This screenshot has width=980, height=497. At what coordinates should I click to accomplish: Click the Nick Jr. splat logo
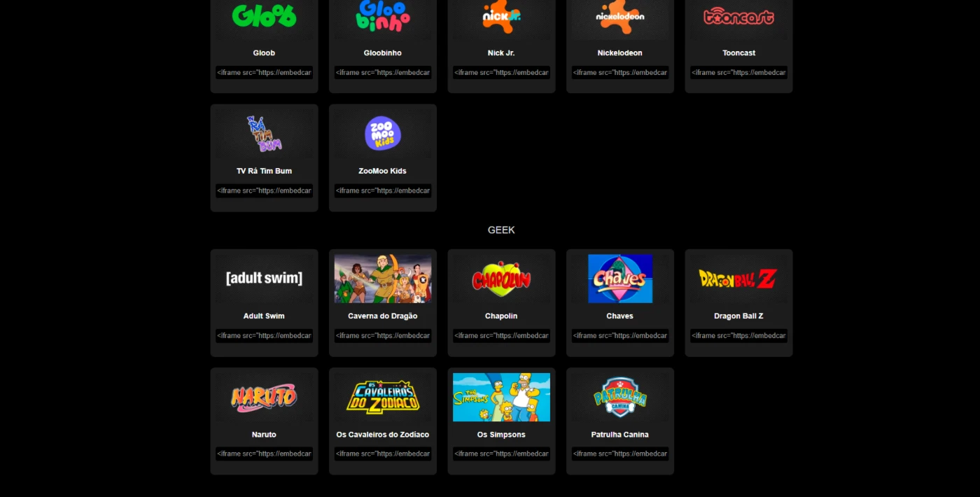[501, 15]
